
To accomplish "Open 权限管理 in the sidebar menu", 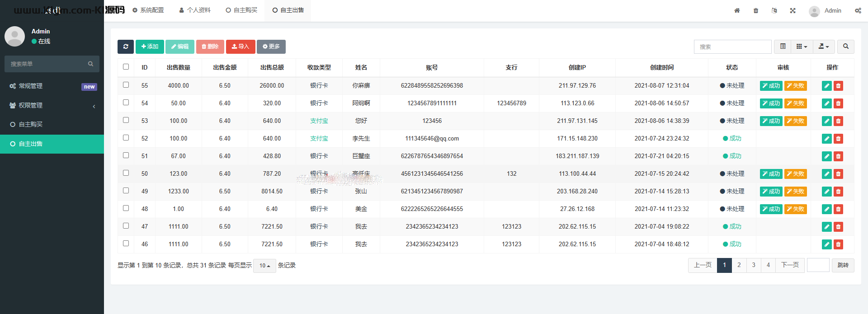I will click(52, 105).
